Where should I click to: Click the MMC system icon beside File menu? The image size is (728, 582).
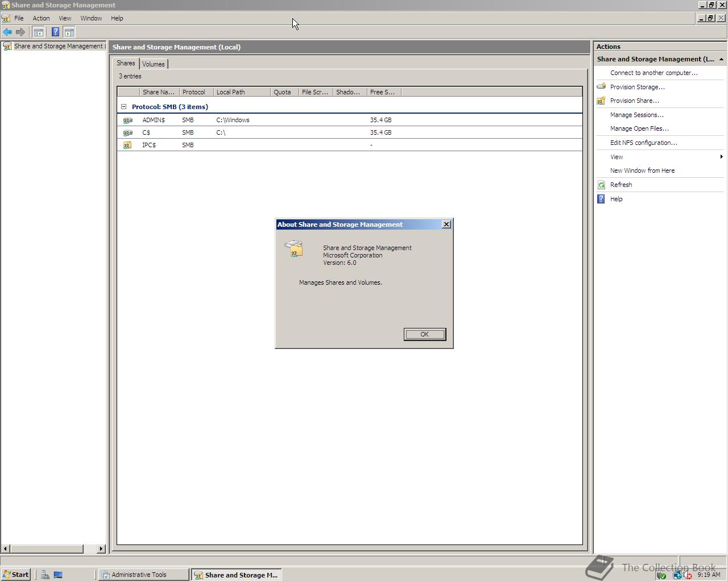click(6, 18)
